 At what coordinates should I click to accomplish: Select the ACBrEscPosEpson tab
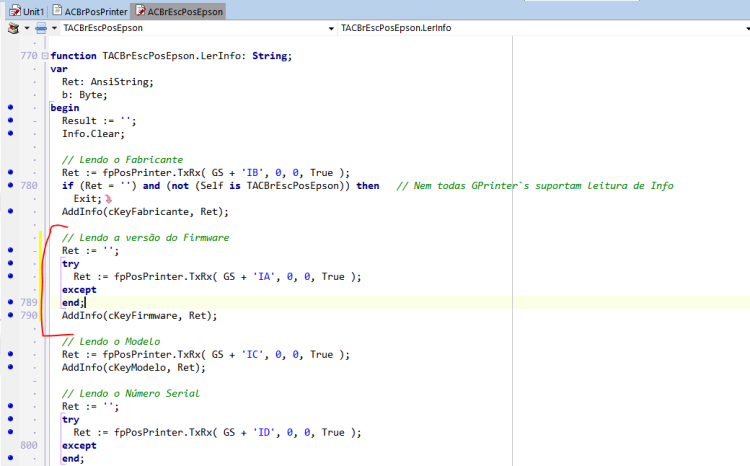click(179, 11)
